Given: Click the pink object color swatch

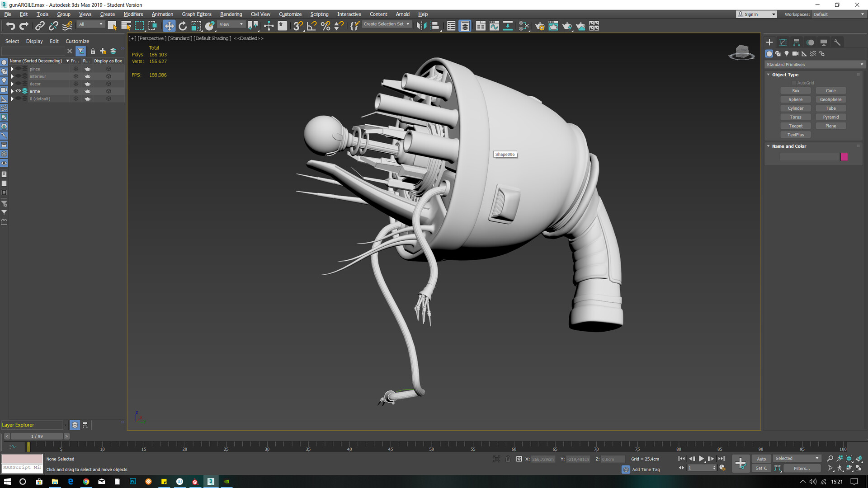Looking at the screenshot, I should 844,157.
